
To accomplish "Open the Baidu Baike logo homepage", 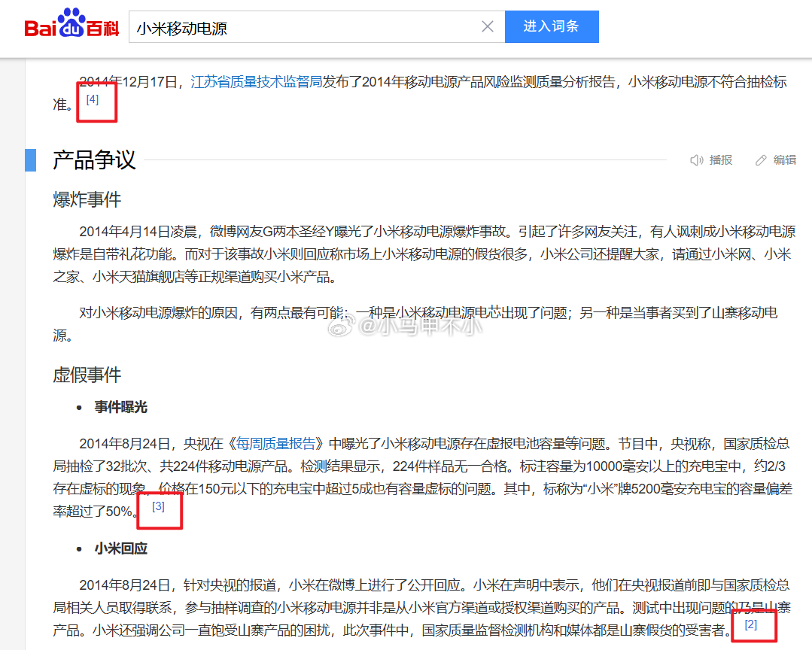I will [x=71, y=23].
